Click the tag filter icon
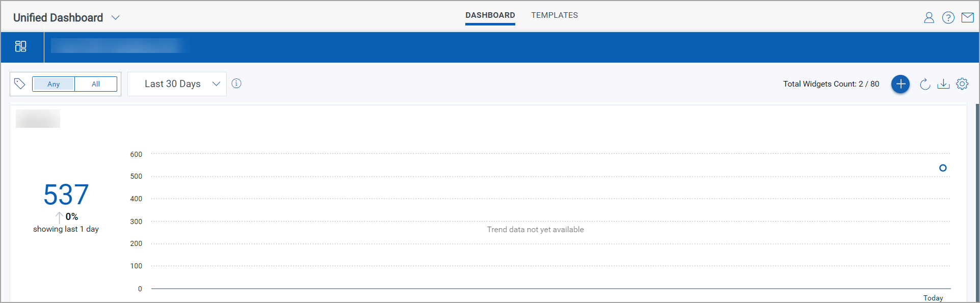 tap(20, 84)
